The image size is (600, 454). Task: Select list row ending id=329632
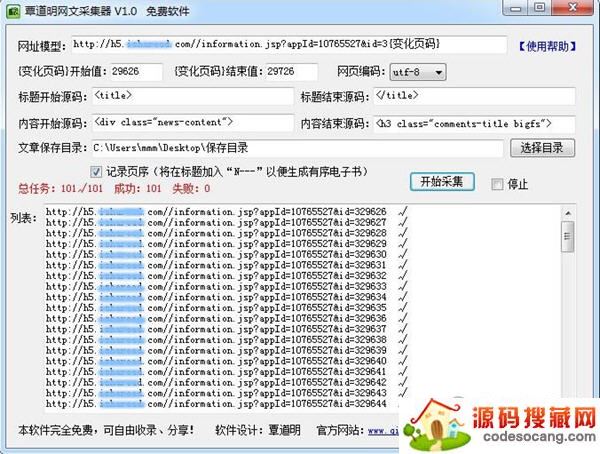[x=227, y=276]
